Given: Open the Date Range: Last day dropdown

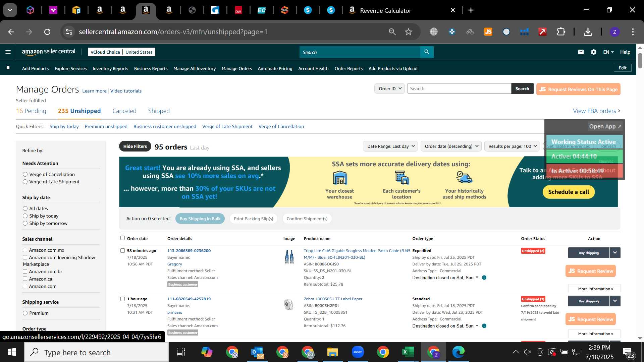Looking at the screenshot, I should [x=390, y=146].
